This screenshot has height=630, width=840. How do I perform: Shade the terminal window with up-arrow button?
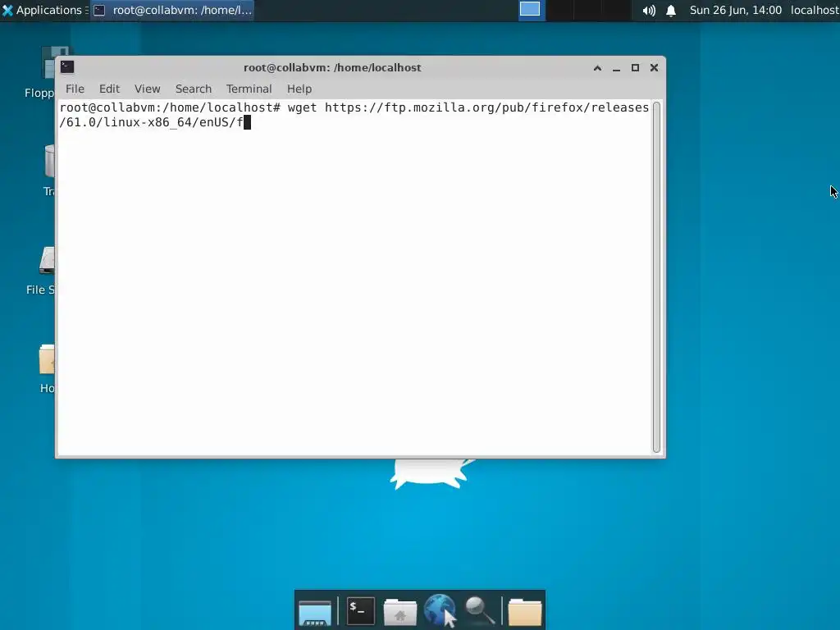point(597,67)
